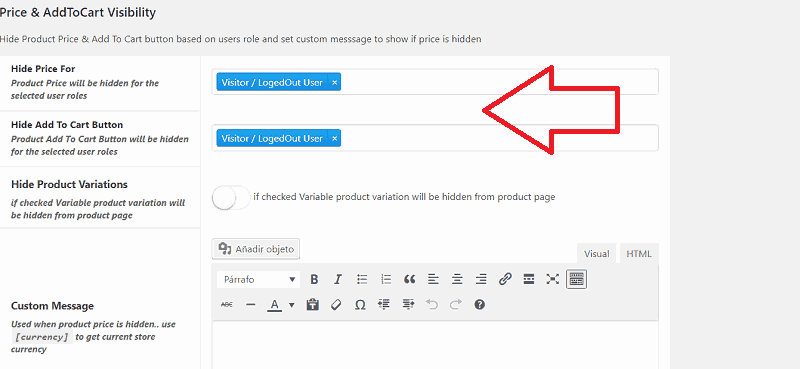Apply italic formatting in the editor

tap(338, 279)
